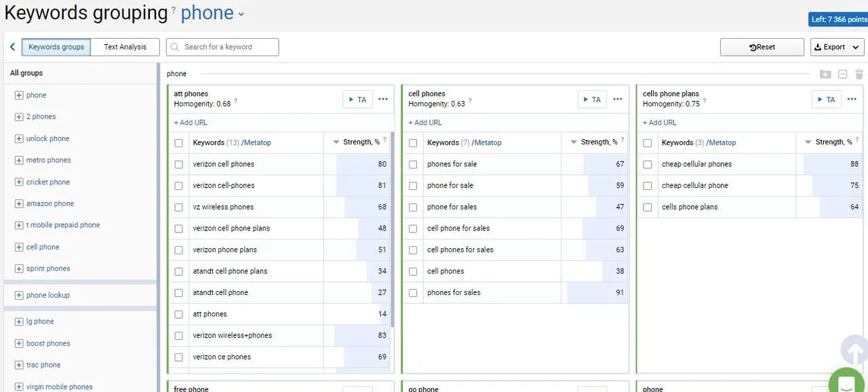Expand the phone group in sidebar
This screenshot has height=392, width=868.
19,95
